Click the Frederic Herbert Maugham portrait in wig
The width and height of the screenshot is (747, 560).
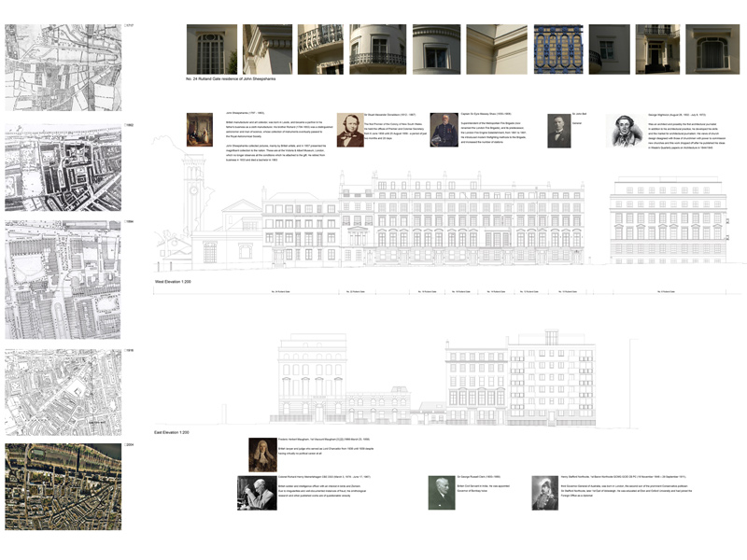(261, 454)
